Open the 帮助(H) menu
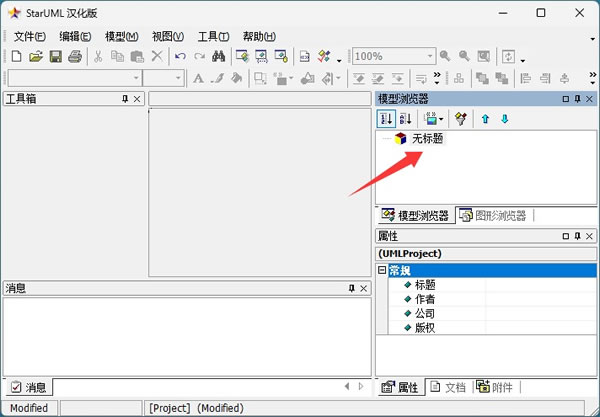 [259, 37]
